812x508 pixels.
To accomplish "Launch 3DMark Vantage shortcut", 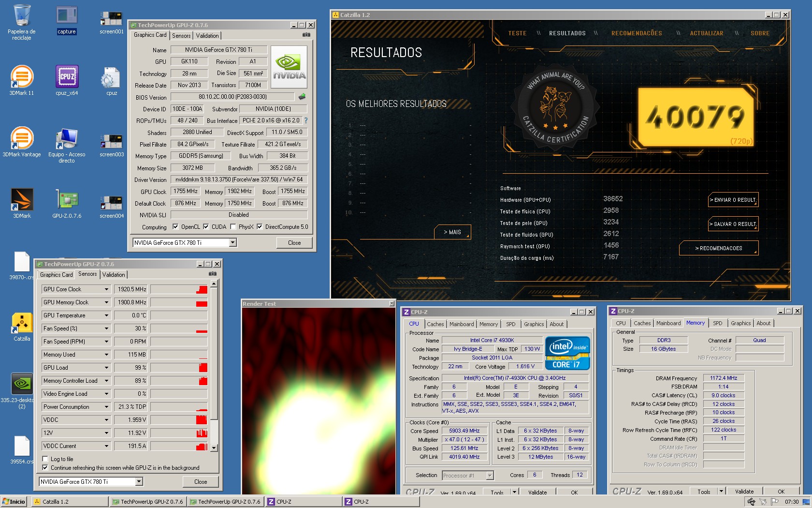I will coord(22,142).
